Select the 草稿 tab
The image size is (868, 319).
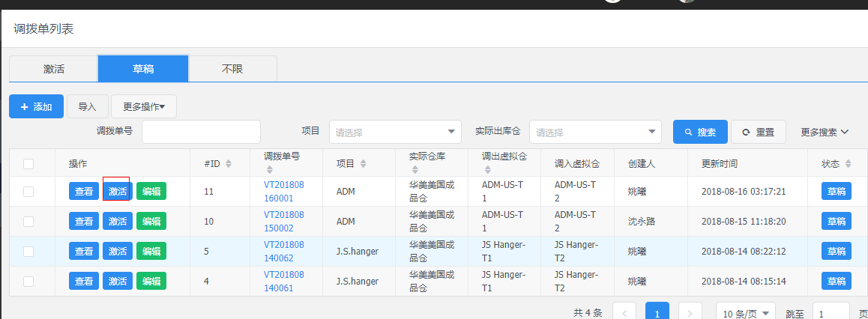tap(143, 69)
